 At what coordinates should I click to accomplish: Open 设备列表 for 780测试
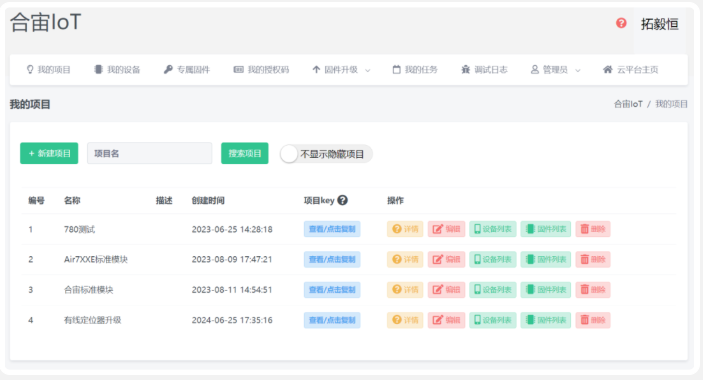click(493, 229)
